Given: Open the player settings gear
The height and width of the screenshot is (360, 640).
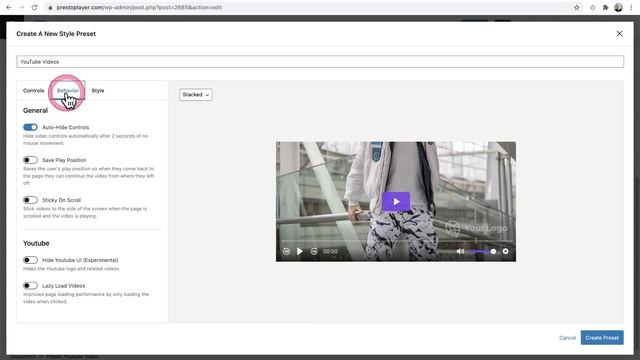Looking at the screenshot, I should pyautogui.click(x=505, y=251).
